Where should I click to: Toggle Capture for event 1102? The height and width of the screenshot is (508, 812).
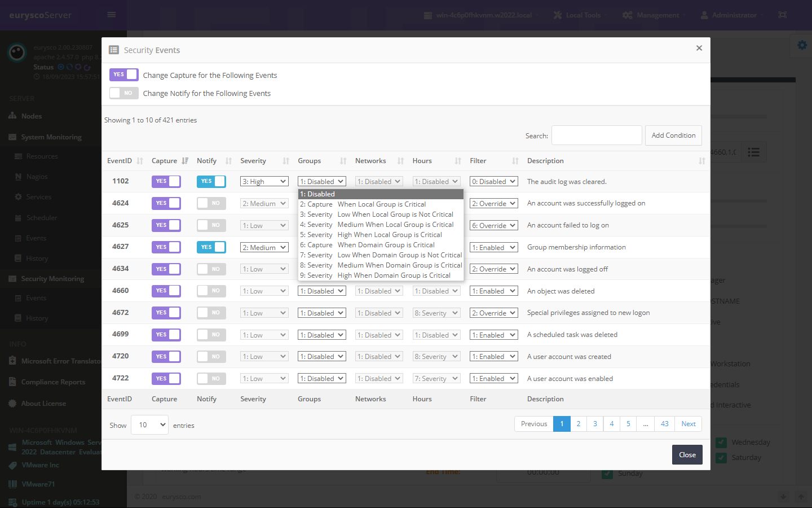[166, 181]
